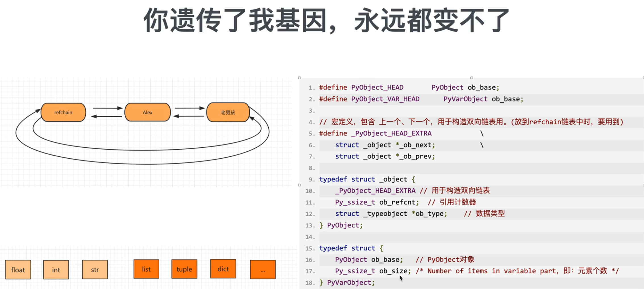Click code line 1 PyObject_HEAD define

(x=409, y=87)
